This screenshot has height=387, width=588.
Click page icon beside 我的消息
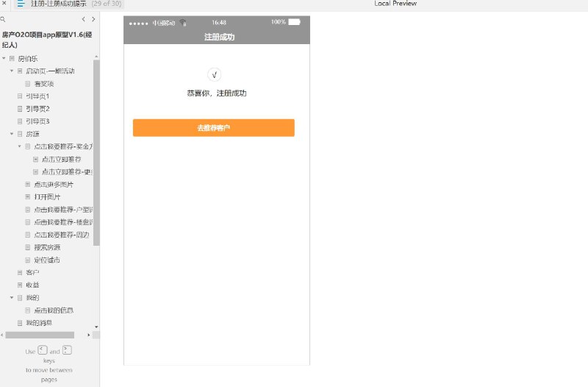coord(20,323)
